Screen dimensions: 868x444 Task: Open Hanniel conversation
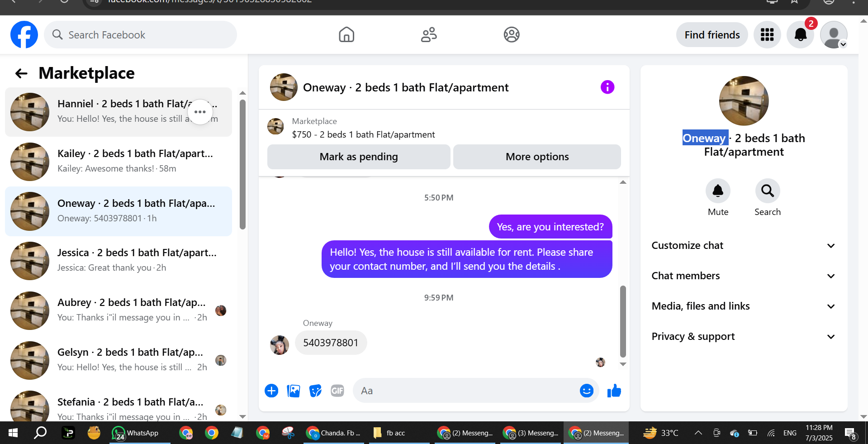[x=119, y=112]
